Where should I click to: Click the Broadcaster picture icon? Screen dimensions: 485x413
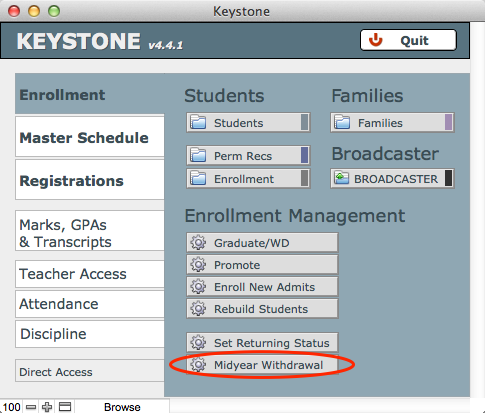342,179
